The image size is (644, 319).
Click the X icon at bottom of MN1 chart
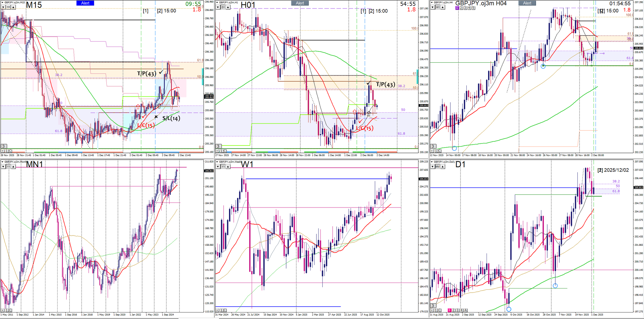(3, 310)
